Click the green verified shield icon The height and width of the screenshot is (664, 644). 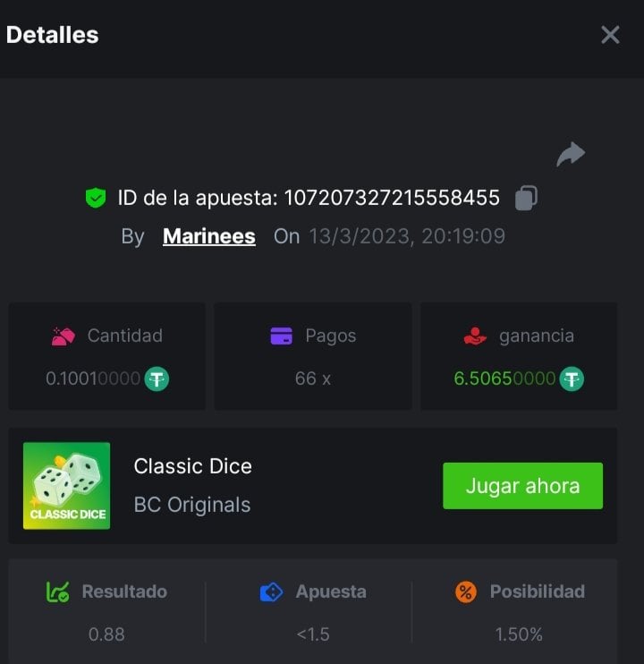(x=96, y=198)
